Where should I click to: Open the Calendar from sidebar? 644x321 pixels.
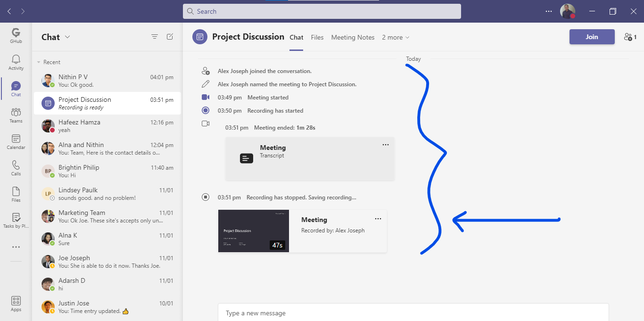point(16,141)
